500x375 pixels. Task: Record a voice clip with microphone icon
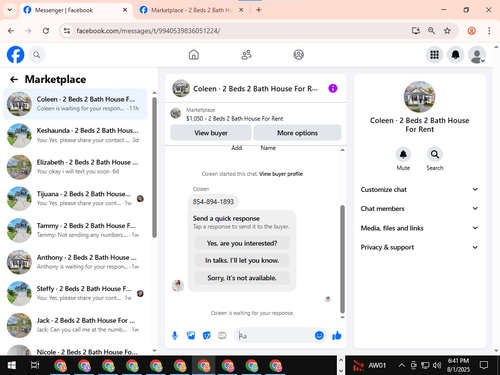tap(175, 336)
